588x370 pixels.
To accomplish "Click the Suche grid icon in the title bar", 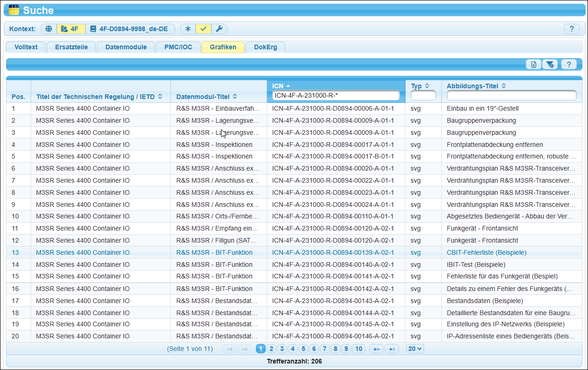I will 14,10.
